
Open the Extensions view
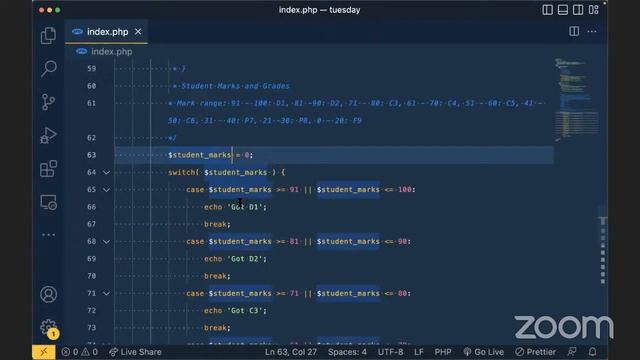[48, 169]
